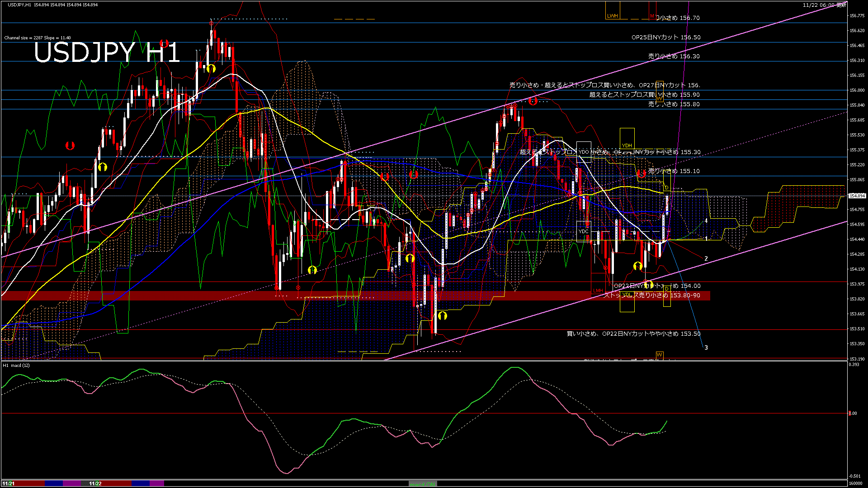
Task: Click the YDC yesterday-close box
Action: (584, 231)
